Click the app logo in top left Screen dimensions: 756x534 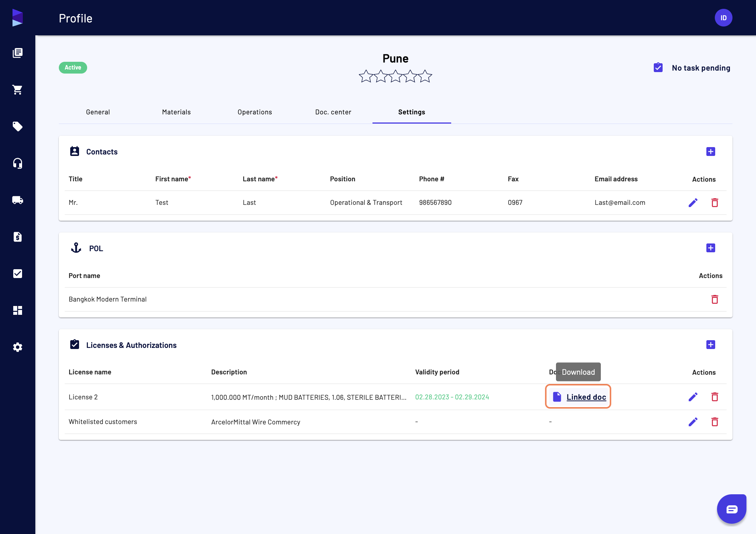(18, 18)
